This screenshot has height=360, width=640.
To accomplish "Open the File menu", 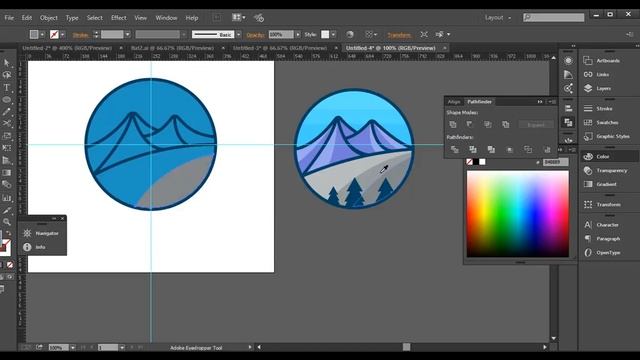I will click(9, 18).
